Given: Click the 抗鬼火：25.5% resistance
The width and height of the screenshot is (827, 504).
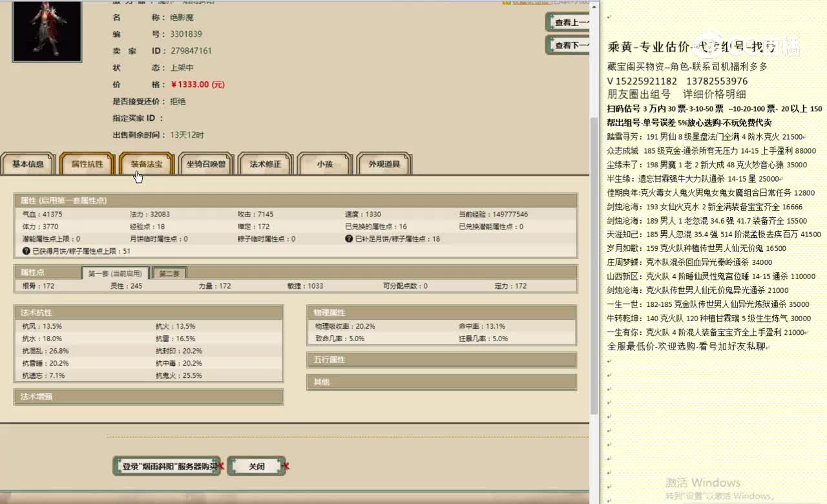Looking at the screenshot, I should pyautogui.click(x=179, y=375).
